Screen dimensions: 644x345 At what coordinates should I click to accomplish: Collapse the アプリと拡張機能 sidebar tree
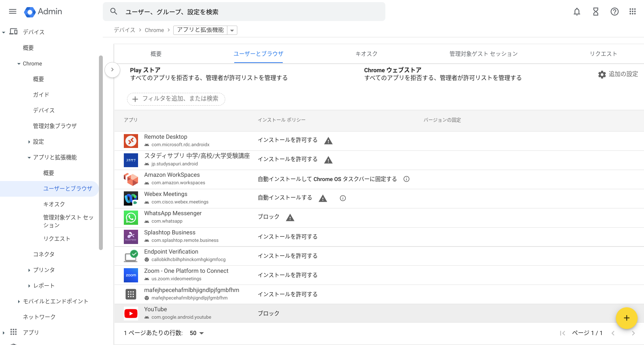click(29, 158)
